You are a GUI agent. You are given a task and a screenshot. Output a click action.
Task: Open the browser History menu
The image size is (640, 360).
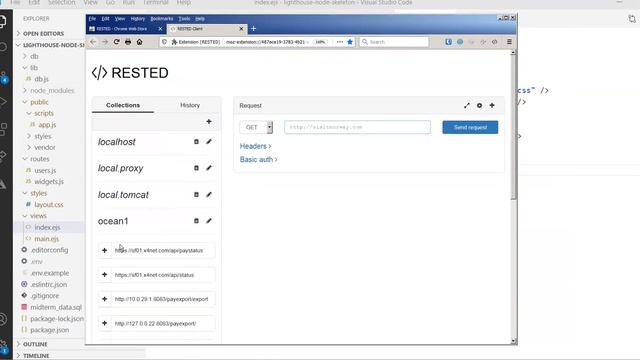[138, 19]
